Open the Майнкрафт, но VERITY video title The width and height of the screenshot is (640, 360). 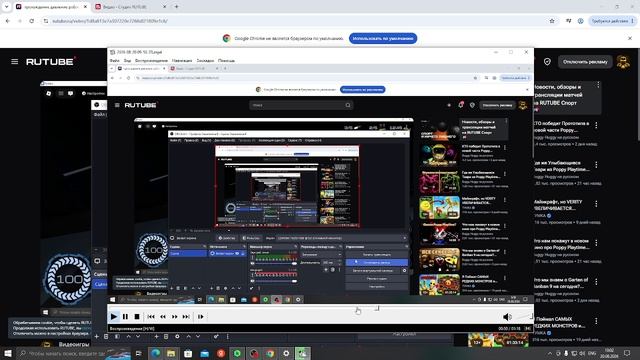(x=558, y=205)
